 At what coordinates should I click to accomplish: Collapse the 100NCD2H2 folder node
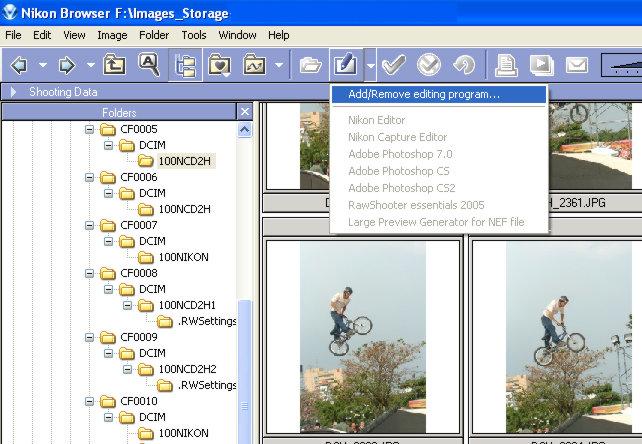[x=127, y=369]
